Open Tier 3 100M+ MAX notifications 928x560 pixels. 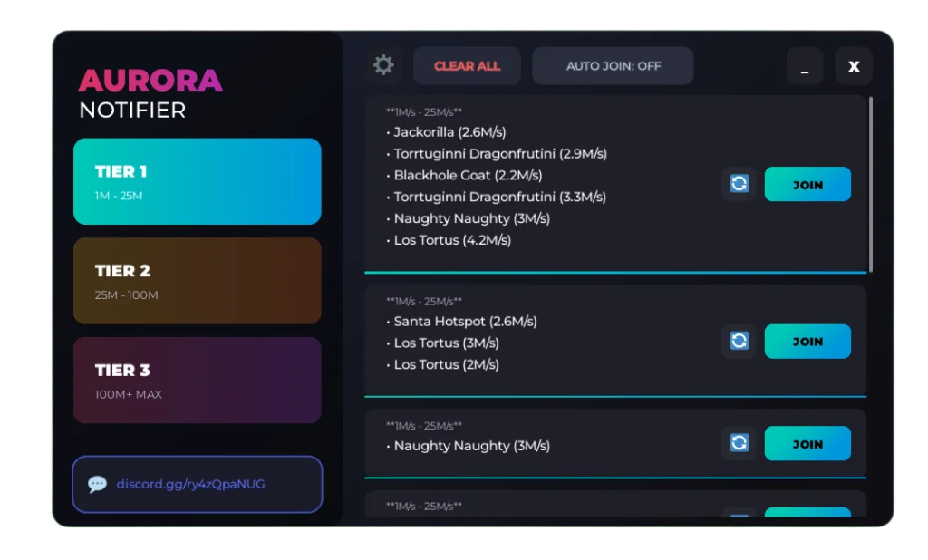pos(197,380)
